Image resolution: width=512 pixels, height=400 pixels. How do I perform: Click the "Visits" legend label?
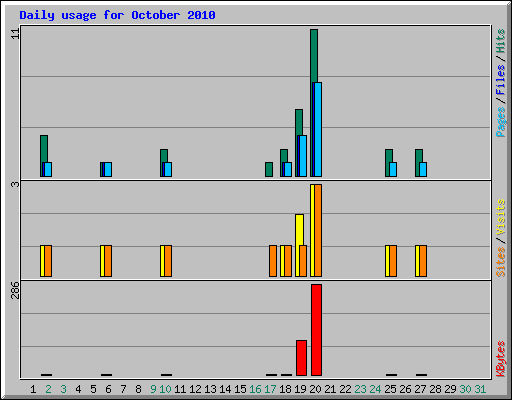[501, 217]
